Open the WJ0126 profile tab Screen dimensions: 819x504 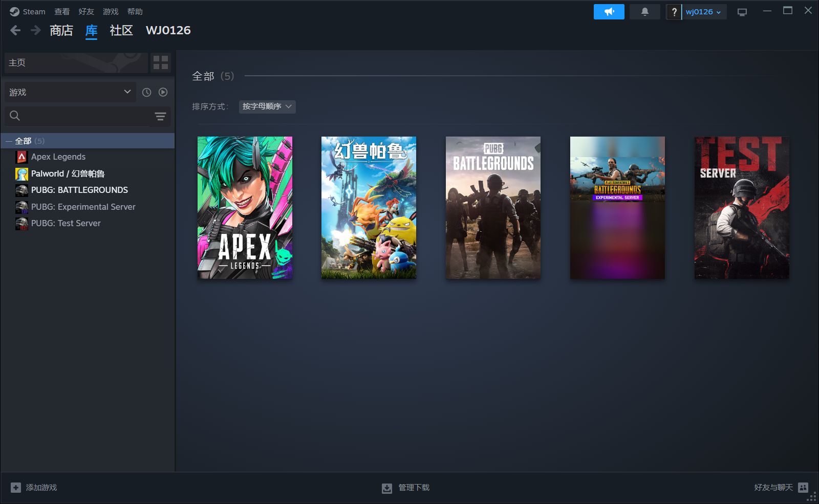(x=168, y=31)
